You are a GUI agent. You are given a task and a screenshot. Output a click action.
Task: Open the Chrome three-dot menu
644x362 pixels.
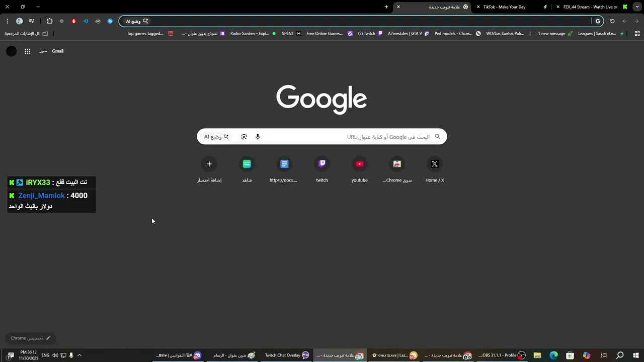pos(7,21)
